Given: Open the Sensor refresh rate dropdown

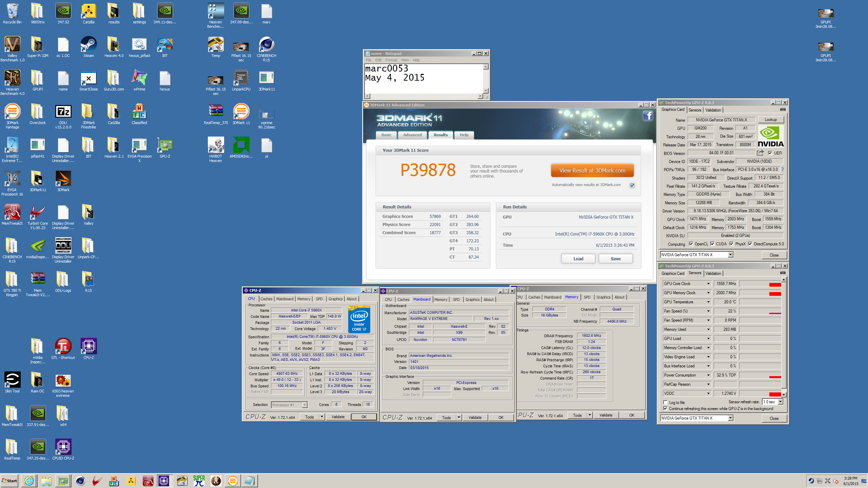Looking at the screenshot, I should pos(780,402).
